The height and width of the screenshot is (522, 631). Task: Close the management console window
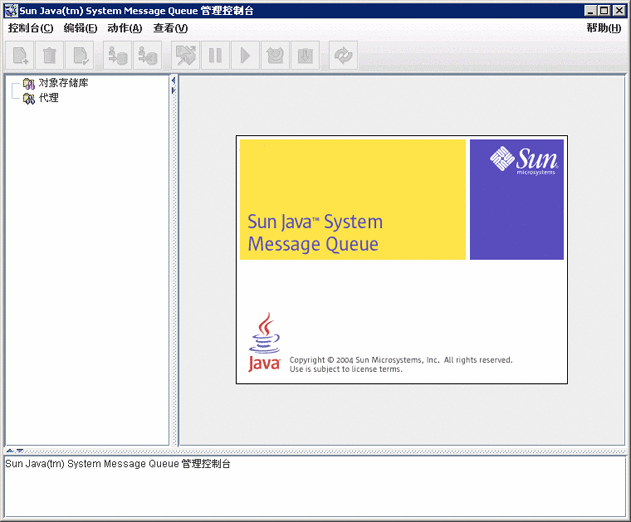tap(619, 11)
